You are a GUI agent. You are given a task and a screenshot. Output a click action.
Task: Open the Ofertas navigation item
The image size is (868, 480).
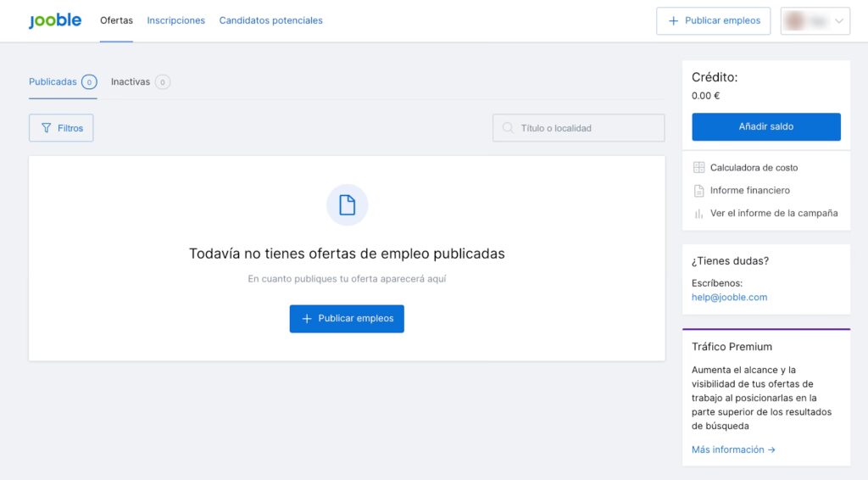click(x=116, y=20)
